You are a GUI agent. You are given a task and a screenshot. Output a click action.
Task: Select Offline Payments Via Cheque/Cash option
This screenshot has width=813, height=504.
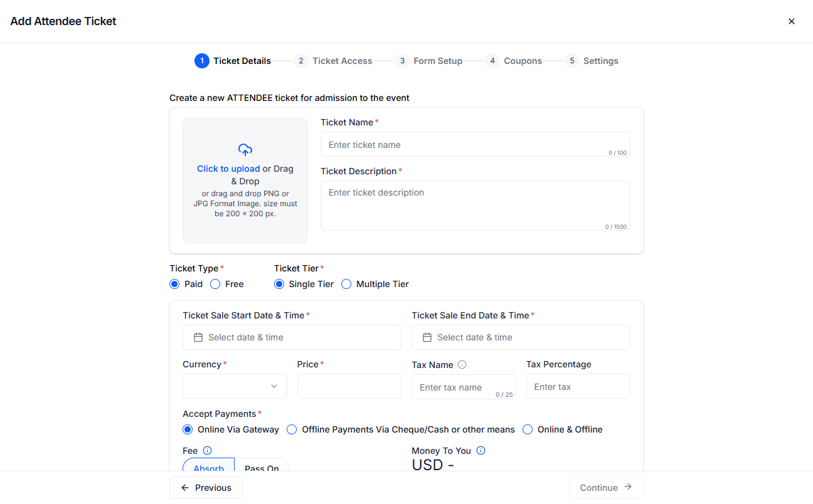292,429
